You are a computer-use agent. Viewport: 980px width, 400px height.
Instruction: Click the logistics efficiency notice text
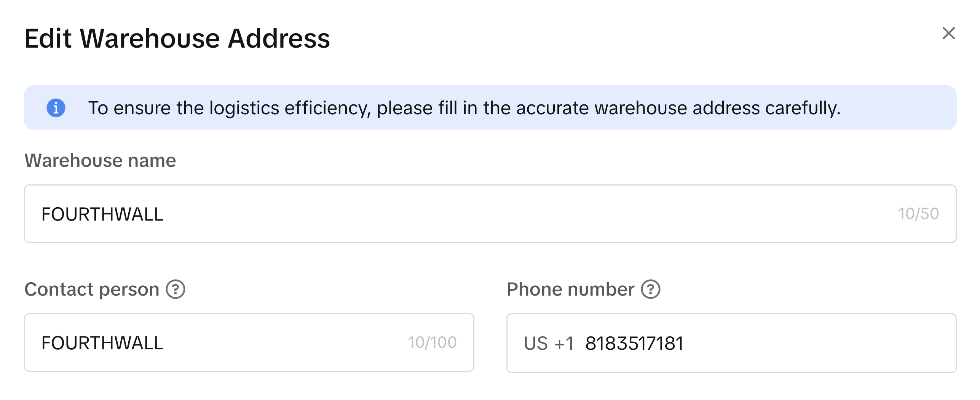[x=464, y=108]
